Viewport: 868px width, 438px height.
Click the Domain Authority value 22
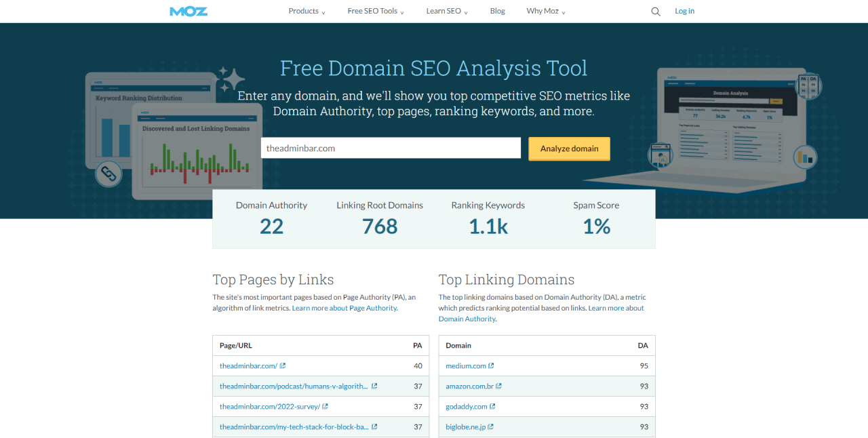click(x=271, y=226)
